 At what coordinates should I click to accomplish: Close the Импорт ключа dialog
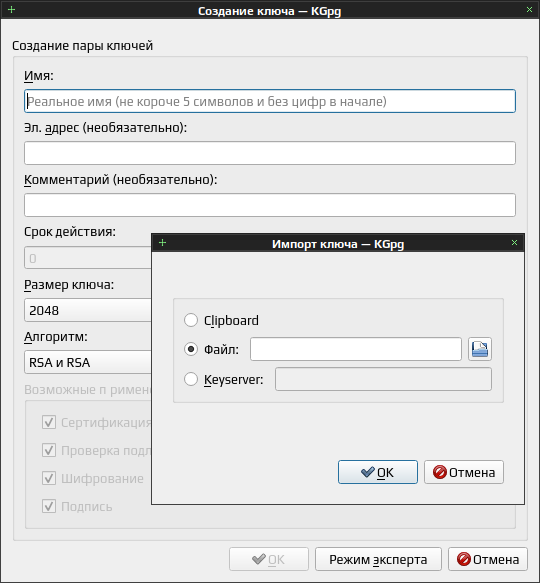pyautogui.click(x=514, y=243)
